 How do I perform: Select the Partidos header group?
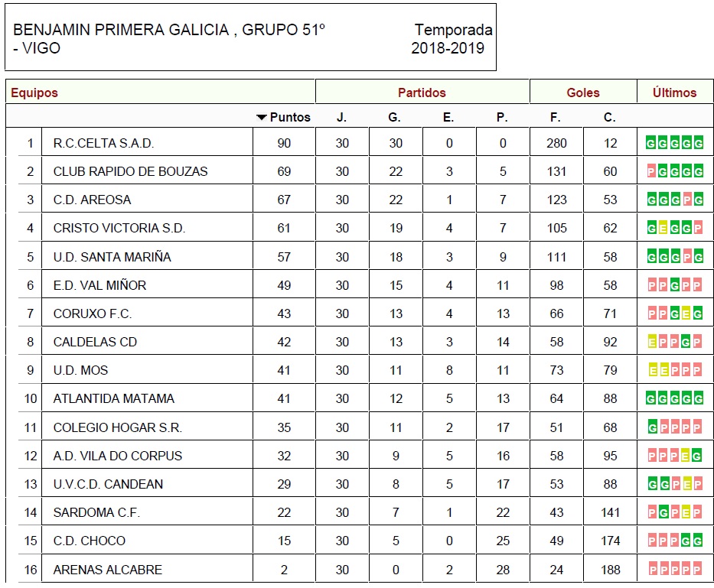(422, 93)
